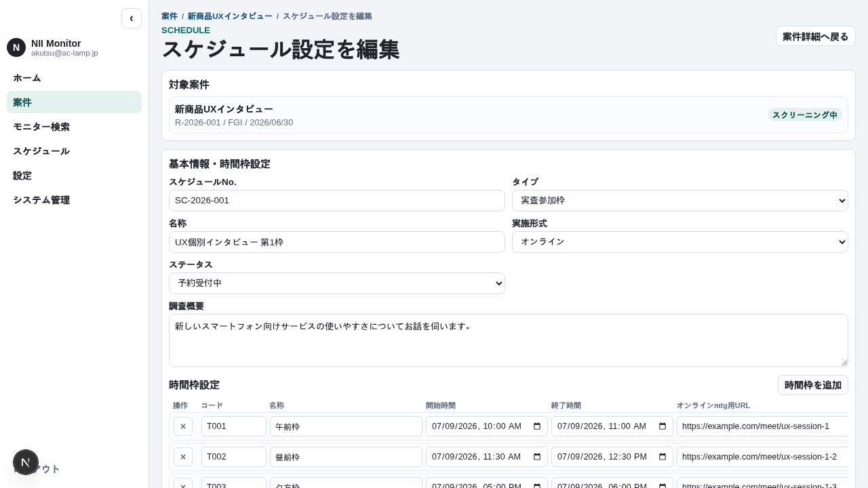Click the 新商品UXインタビュー project card title
Viewport: 868px width, 488px height.
224,109
